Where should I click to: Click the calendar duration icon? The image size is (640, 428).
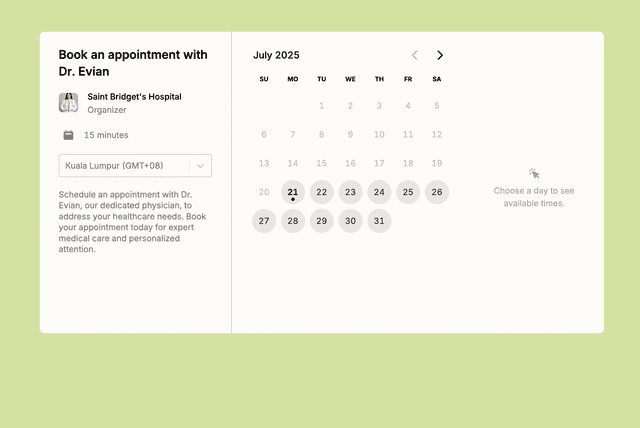68,135
